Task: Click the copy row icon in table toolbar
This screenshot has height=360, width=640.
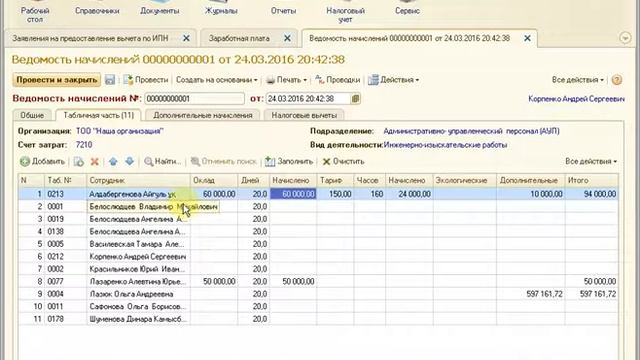Action: coord(78,162)
